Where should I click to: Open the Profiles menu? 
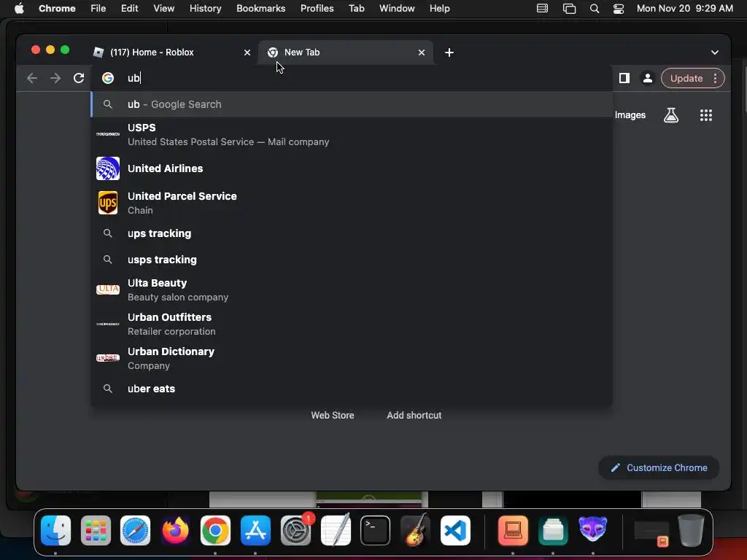click(x=317, y=9)
